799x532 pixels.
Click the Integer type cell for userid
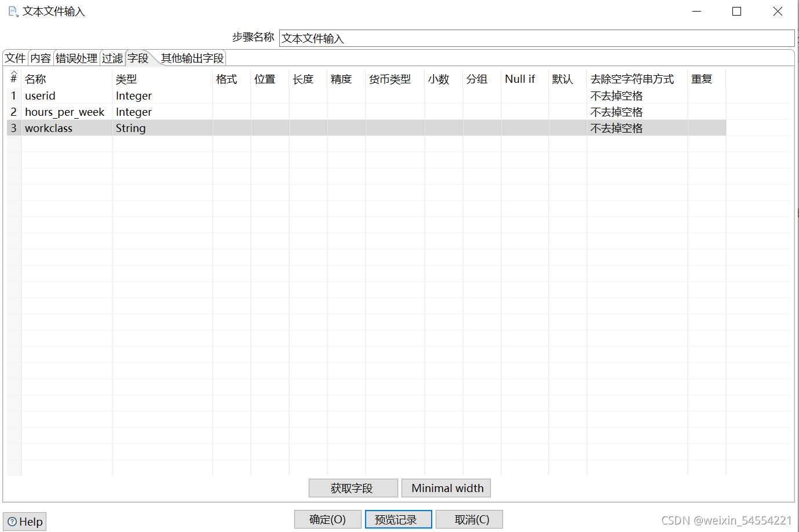162,96
